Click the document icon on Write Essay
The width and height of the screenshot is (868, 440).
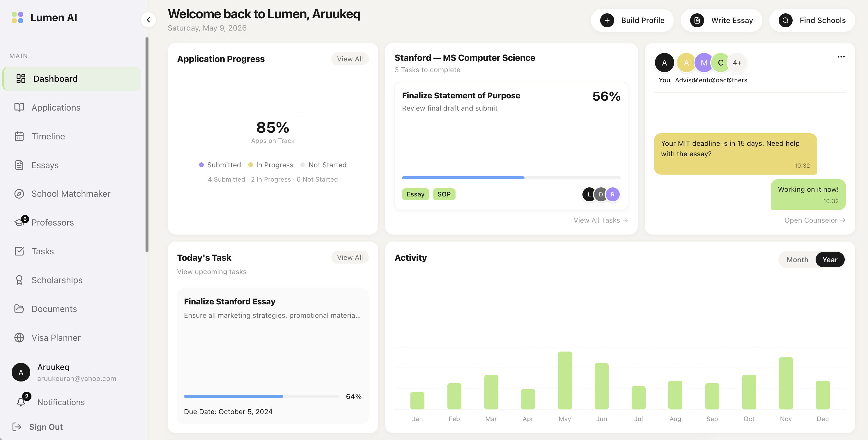697,20
